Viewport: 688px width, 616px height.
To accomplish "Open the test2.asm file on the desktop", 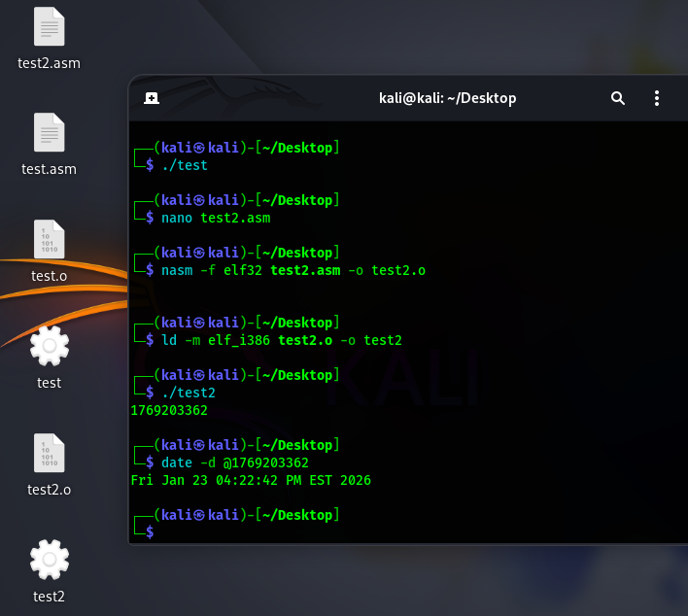I will 50,29.
